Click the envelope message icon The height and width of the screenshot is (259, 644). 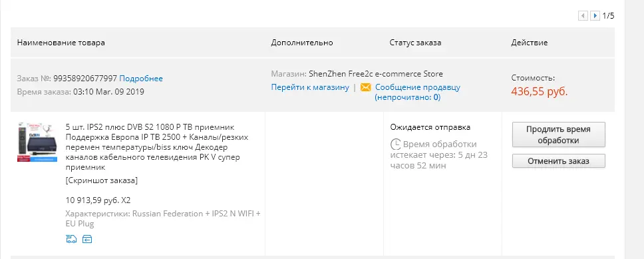click(x=365, y=87)
